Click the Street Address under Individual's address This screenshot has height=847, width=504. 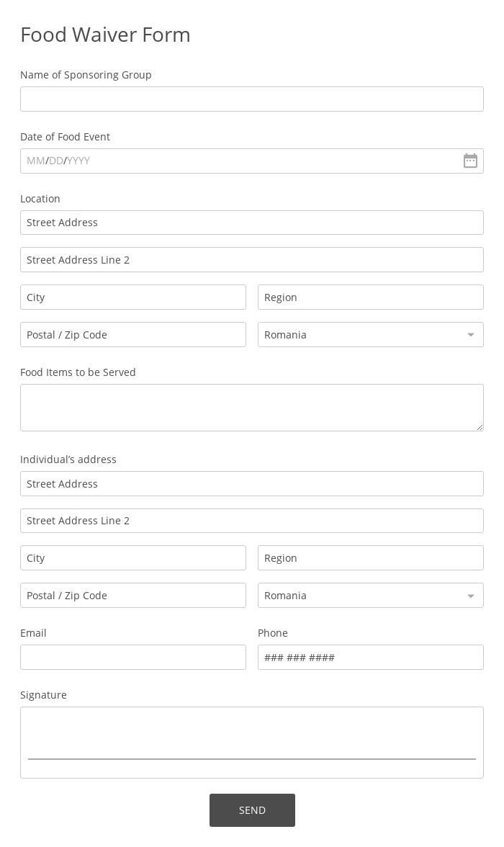coord(252,483)
